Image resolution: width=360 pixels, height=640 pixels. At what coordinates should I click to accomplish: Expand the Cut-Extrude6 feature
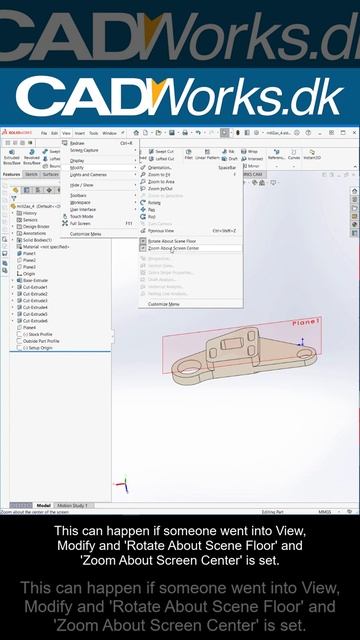point(13,321)
